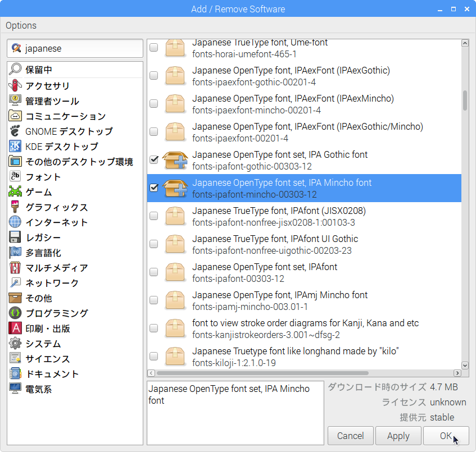Open the ゲーム category icon
The image size is (476, 452).
coord(15,191)
